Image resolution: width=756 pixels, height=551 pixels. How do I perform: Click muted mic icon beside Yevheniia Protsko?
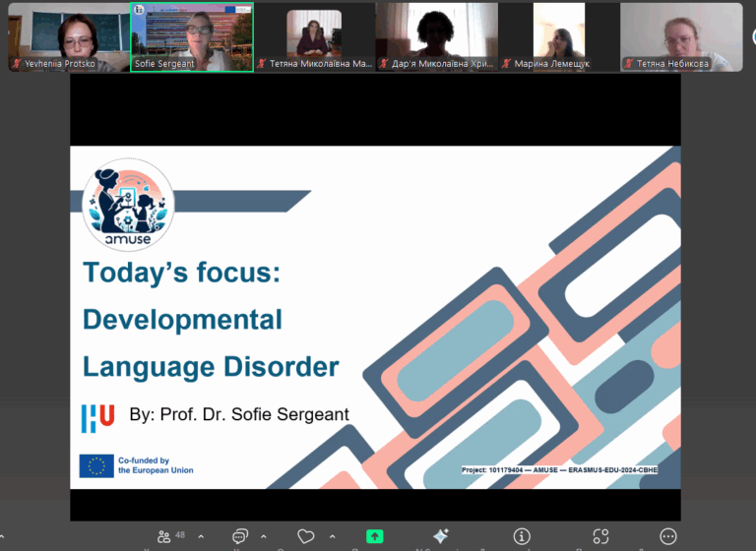17,63
